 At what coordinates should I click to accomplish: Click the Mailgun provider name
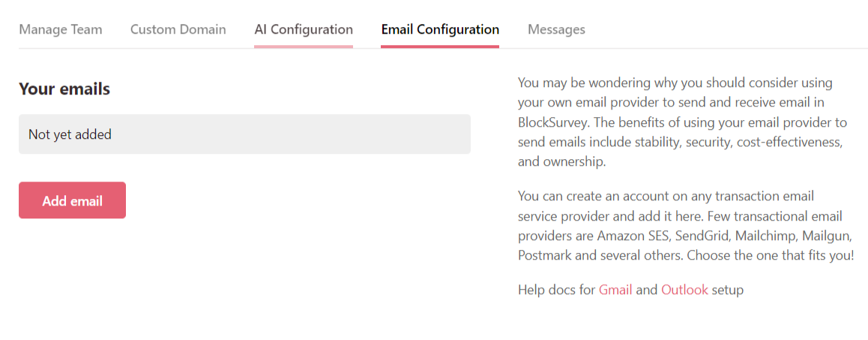(x=828, y=236)
